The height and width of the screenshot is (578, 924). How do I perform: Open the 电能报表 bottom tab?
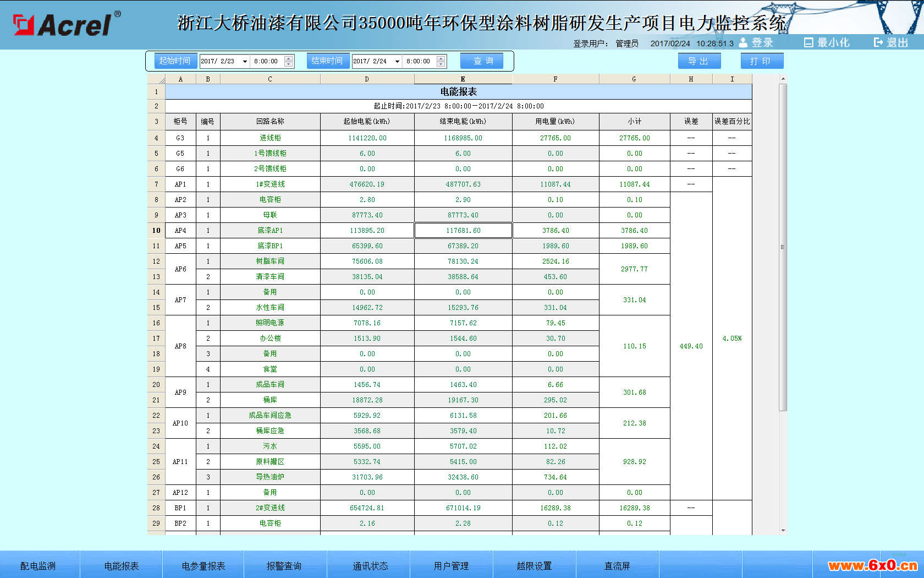click(122, 565)
